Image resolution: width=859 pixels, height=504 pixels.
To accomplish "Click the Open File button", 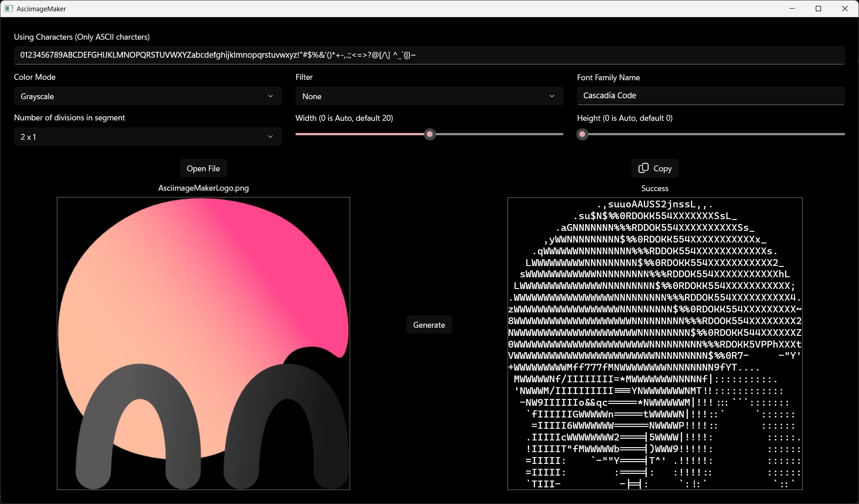I will point(203,168).
